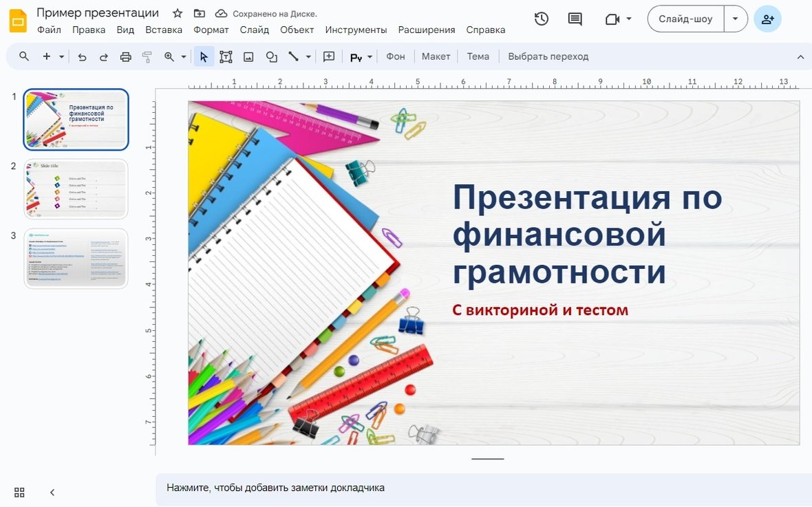Star the presentation as favorite

pos(178,13)
